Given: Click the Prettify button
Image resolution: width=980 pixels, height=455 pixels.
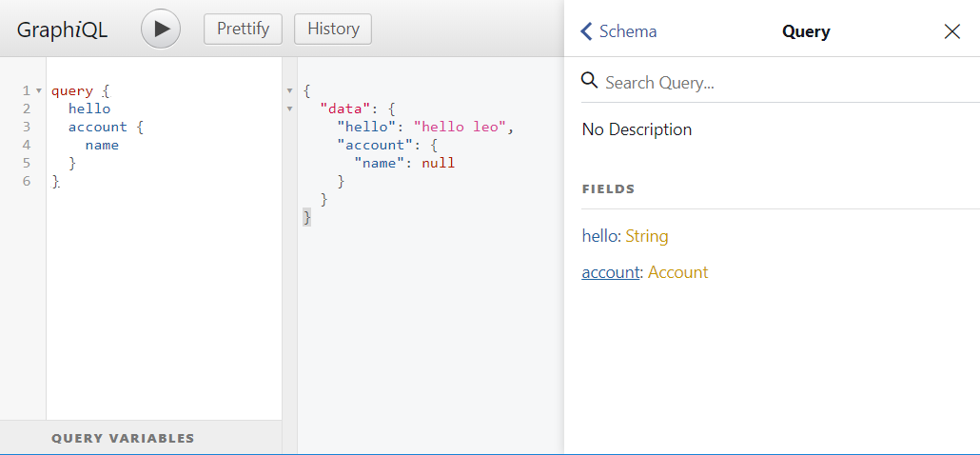Looking at the screenshot, I should [x=244, y=29].
